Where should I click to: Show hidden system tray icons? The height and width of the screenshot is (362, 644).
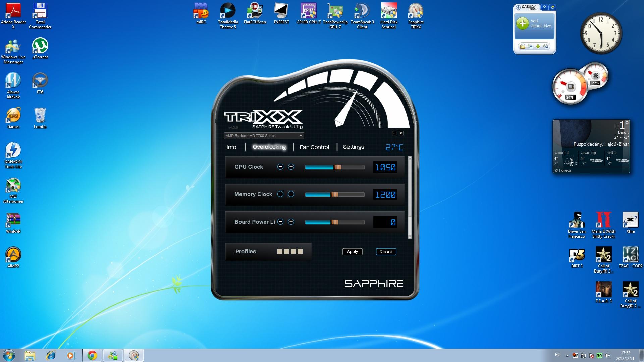point(567,356)
